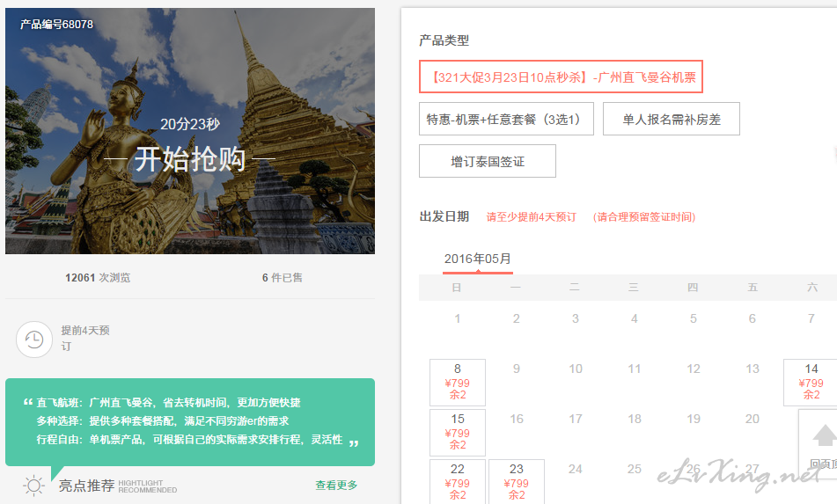Viewport: 837px width, 504px height.
Task: Click the back-to-top arrow icon
Action: [824, 435]
